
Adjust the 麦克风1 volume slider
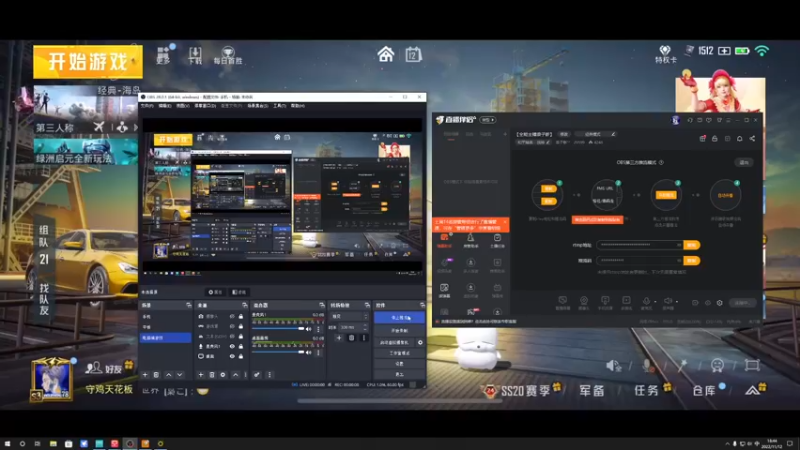278,329
